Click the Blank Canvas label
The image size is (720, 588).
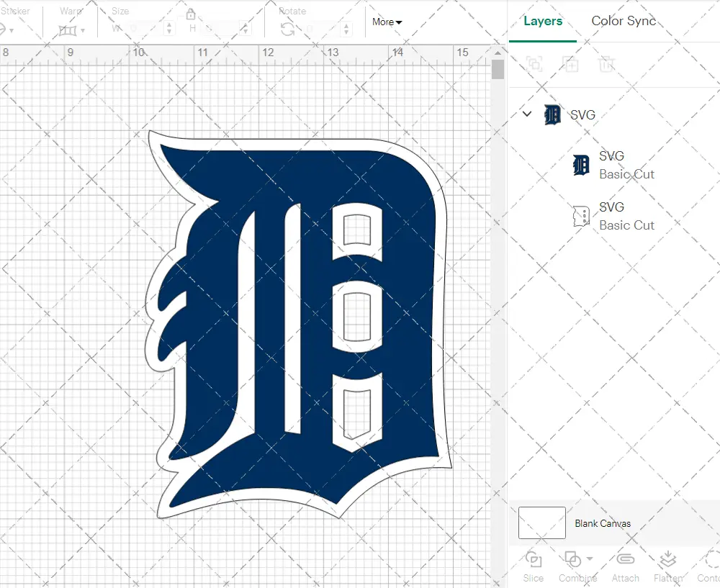coord(603,523)
